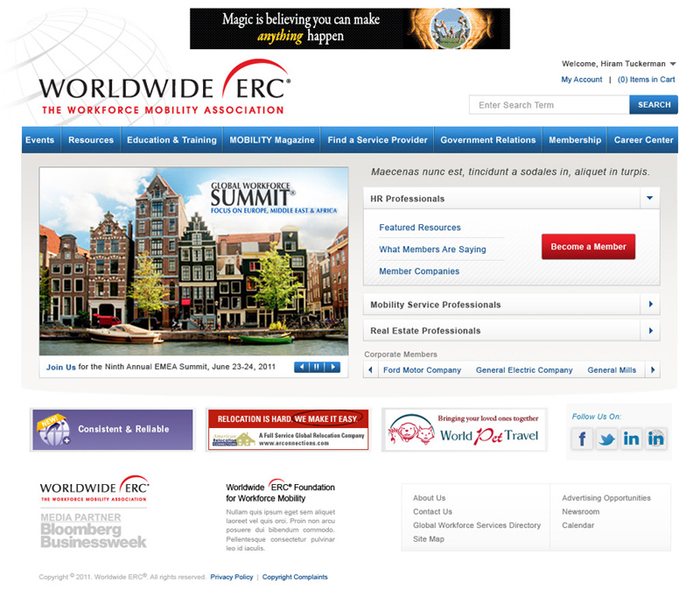Go to Education & Training

click(171, 140)
